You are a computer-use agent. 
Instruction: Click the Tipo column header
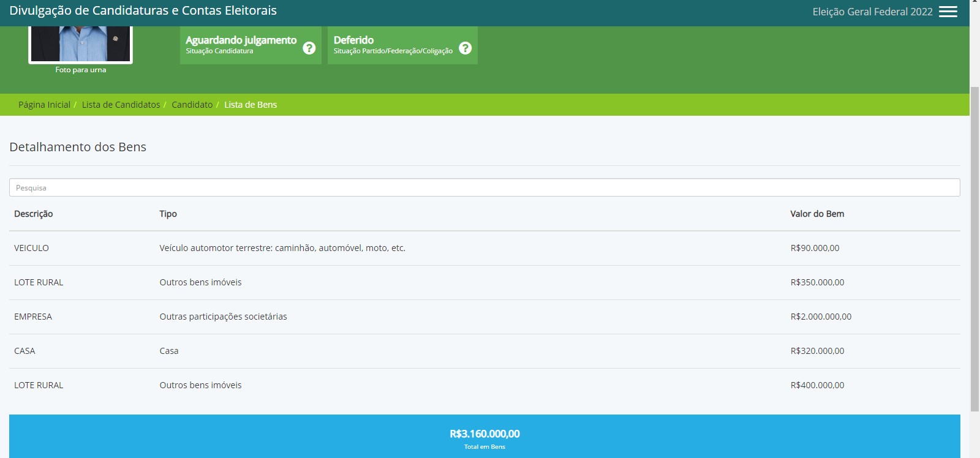(x=168, y=214)
